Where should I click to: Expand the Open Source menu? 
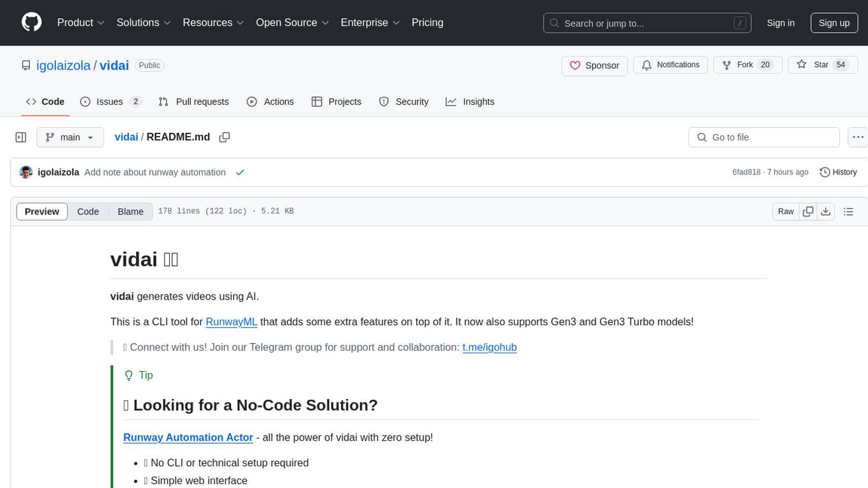click(292, 22)
